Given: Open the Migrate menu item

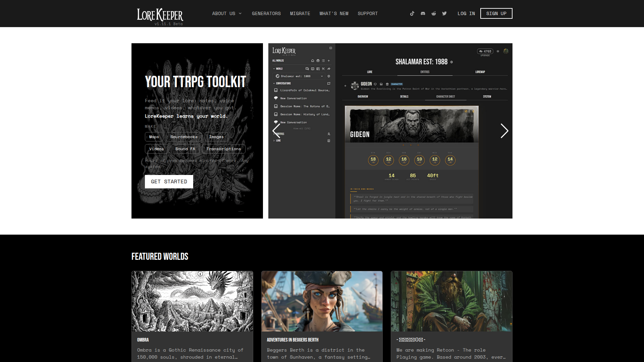Looking at the screenshot, I should tap(300, 13).
